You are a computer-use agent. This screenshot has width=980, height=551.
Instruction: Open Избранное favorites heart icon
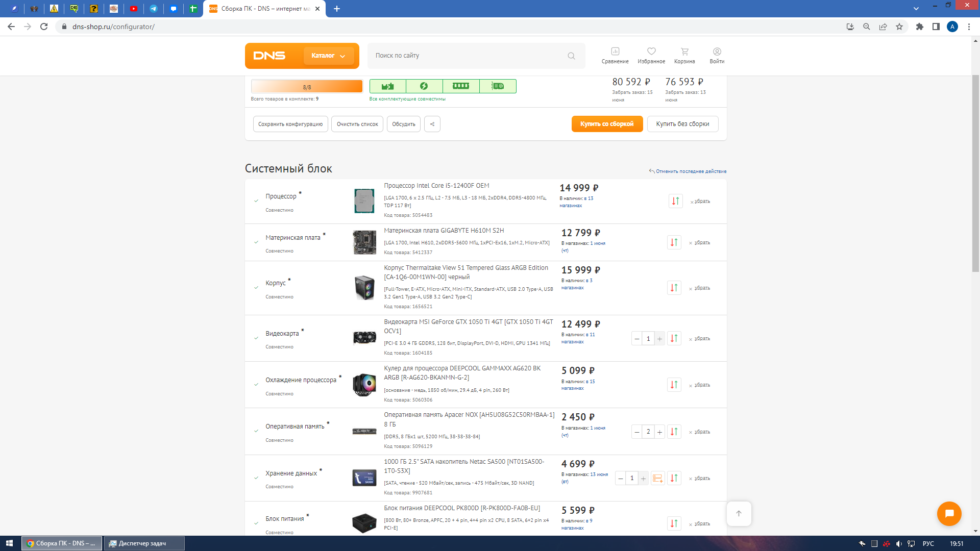click(x=651, y=55)
